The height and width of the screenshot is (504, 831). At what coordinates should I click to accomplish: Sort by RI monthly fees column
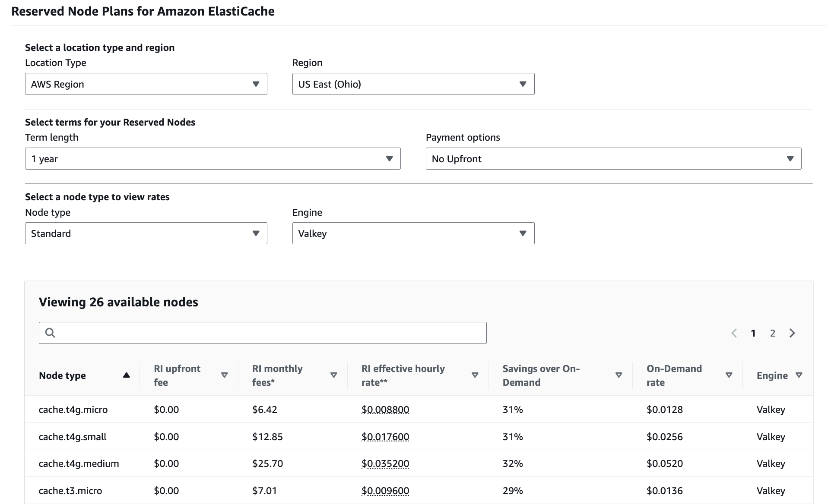pos(333,375)
